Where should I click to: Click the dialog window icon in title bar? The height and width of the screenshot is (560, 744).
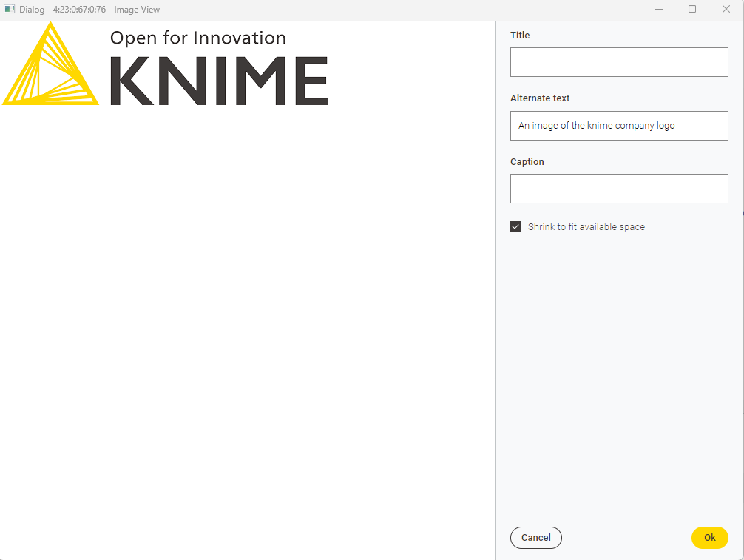tap(10, 9)
